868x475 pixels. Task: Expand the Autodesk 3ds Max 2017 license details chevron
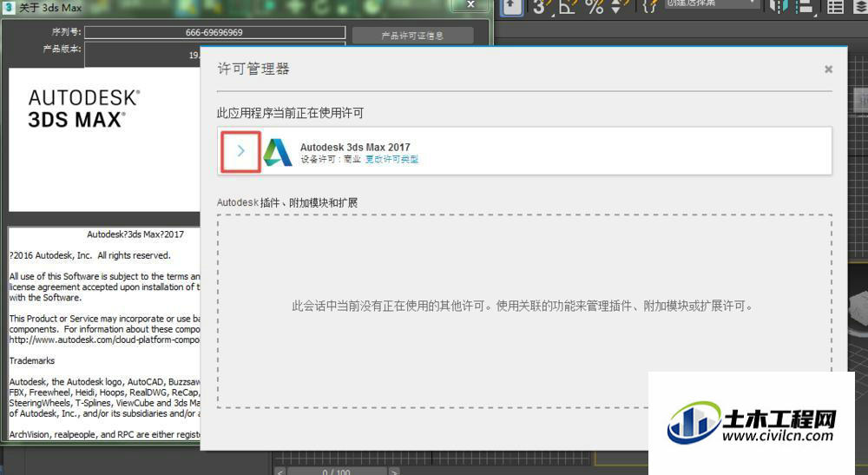click(x=240, y=150)
